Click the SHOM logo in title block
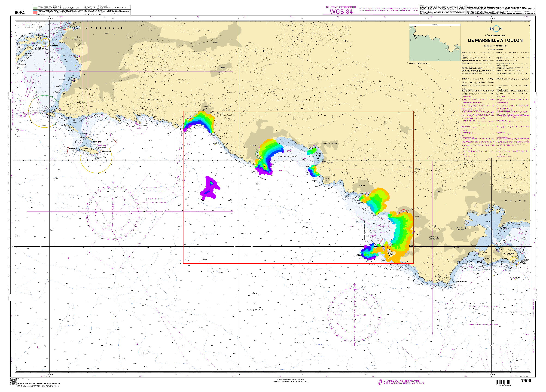The width and height of the screenshot is (546, 392). click(495, 29)
